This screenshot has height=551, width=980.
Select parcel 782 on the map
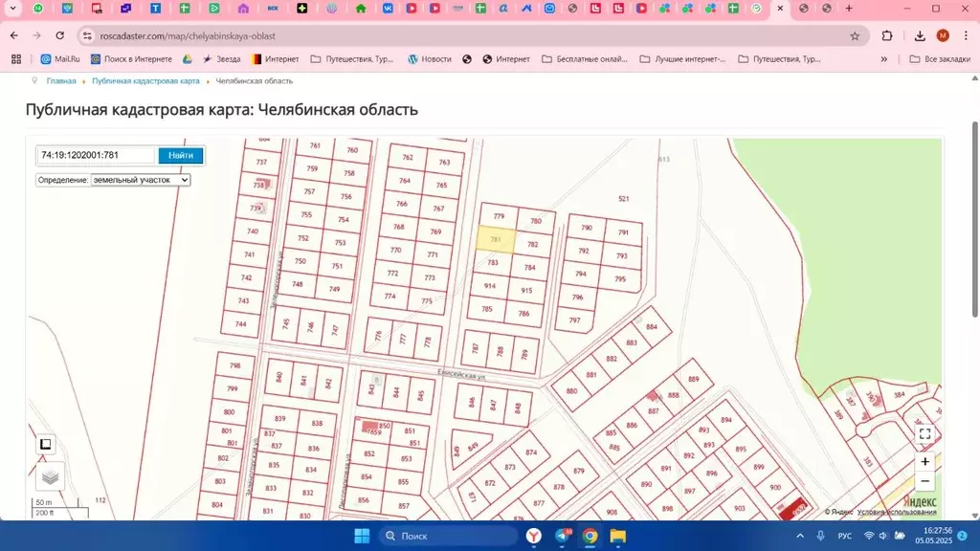point(532,244)
